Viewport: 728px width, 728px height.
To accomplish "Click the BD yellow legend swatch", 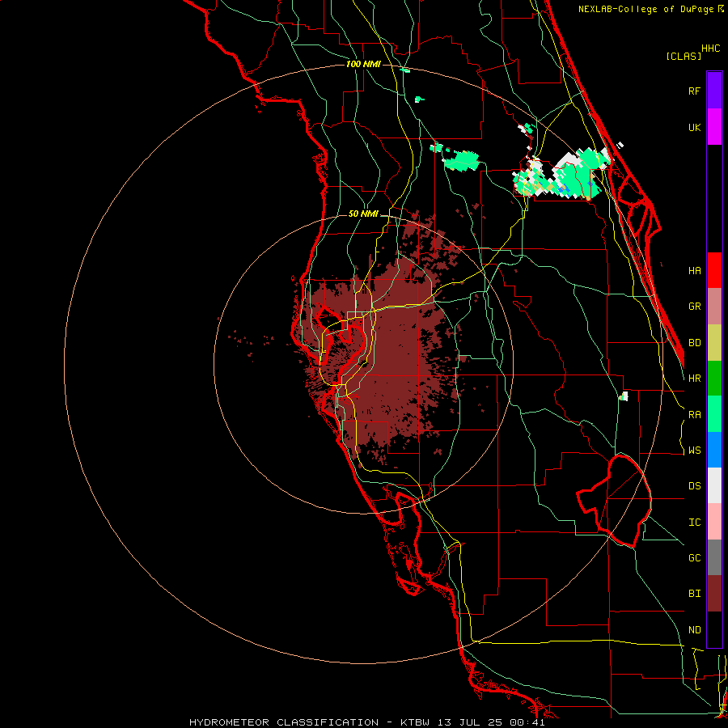I will (x=714, y=342).
